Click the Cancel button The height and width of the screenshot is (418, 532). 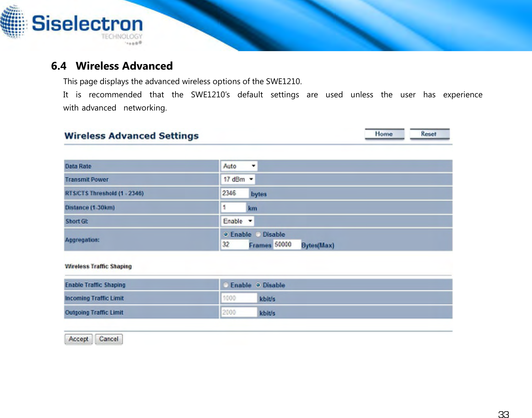point(109,339)
